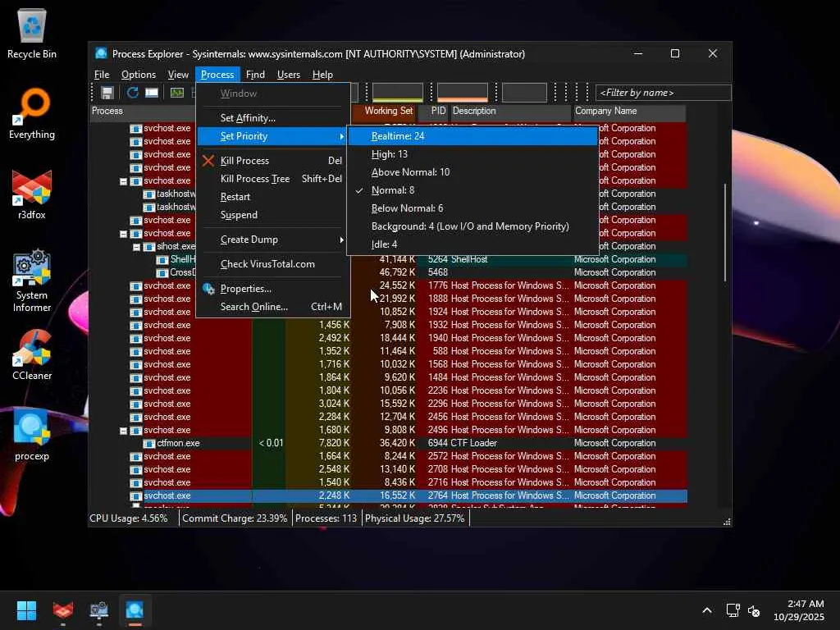This screenshot has height=630, width=840.
Task: Click the Process column header
Action: [x=143, y=111]
